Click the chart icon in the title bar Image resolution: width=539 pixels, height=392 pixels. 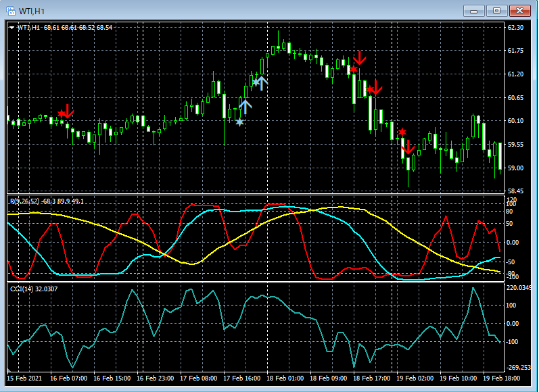[x=11, y=10]
